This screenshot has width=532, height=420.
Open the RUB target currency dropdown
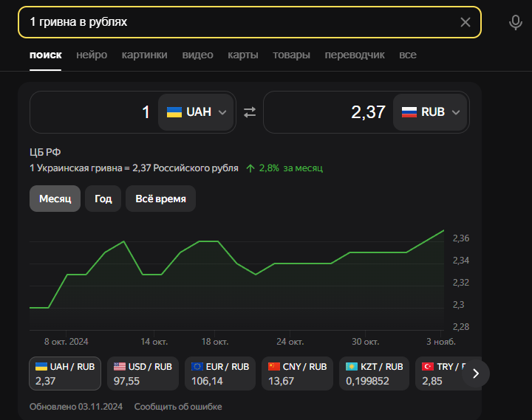tap(430, 112)
